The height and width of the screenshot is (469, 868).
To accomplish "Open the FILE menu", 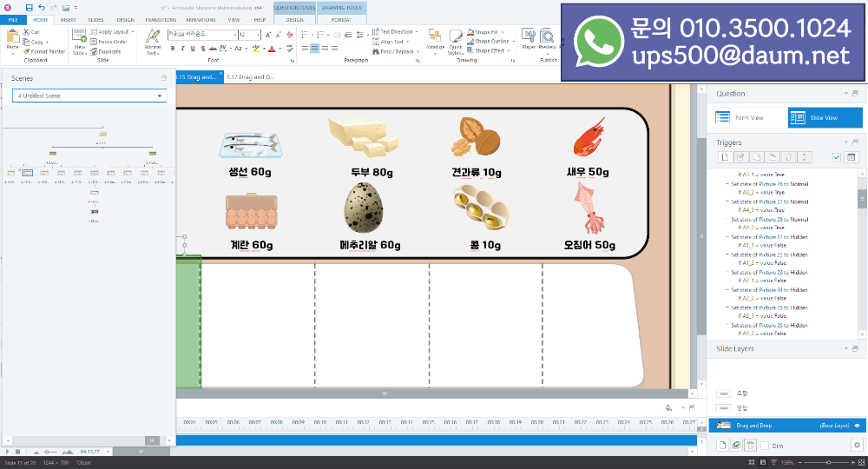I will click(13, 20).
